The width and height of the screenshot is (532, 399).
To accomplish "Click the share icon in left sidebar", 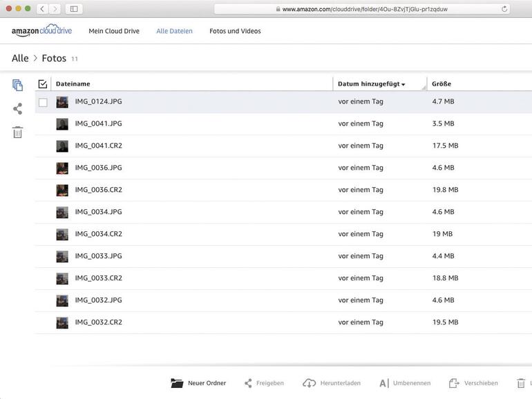I will click(17, 108).
